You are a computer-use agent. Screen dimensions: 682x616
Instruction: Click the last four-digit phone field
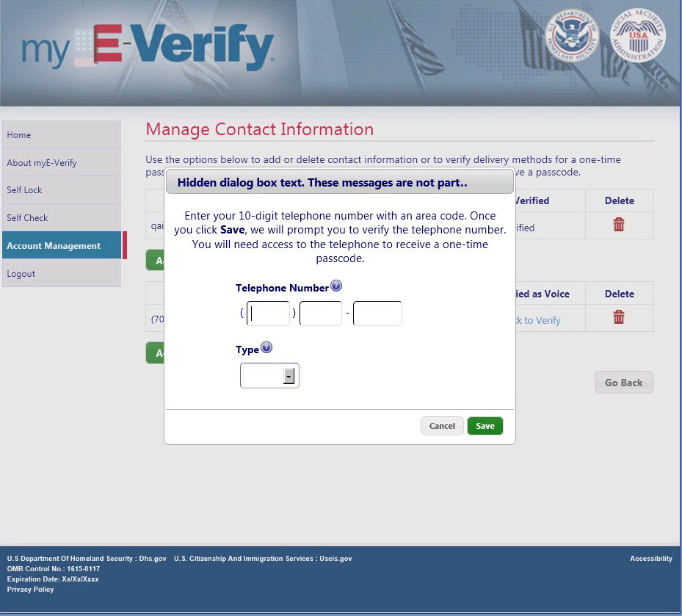[x=377, y=314]
